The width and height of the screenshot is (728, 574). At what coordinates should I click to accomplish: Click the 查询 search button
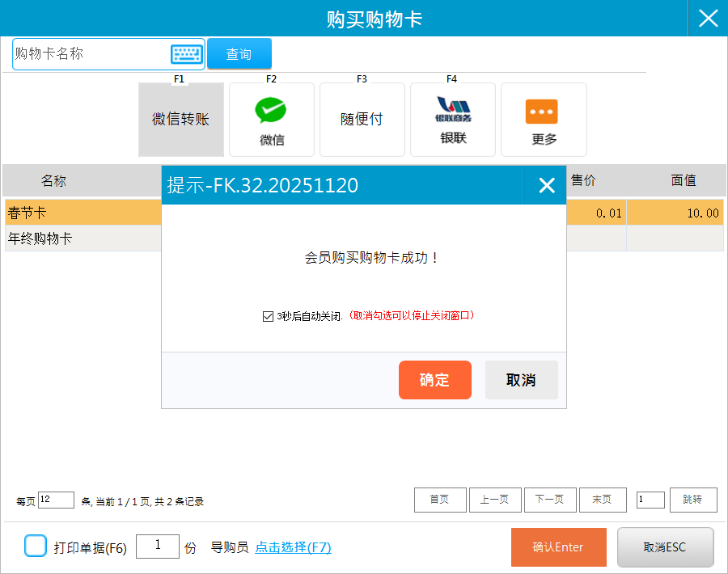point(239,54)
